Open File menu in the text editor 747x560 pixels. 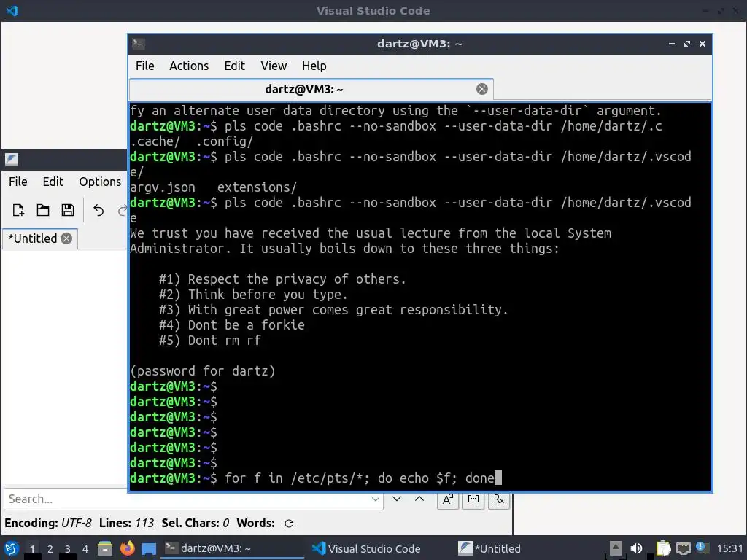[18, 182]
